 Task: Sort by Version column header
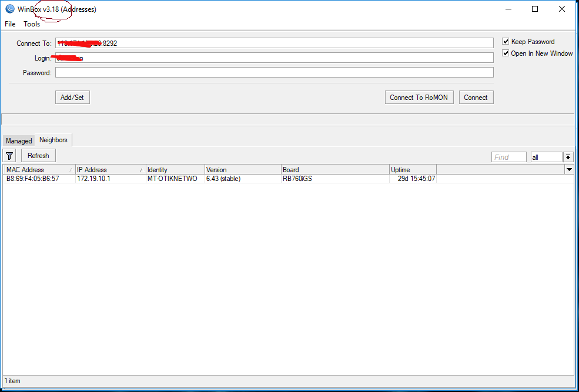click(243, 169)
